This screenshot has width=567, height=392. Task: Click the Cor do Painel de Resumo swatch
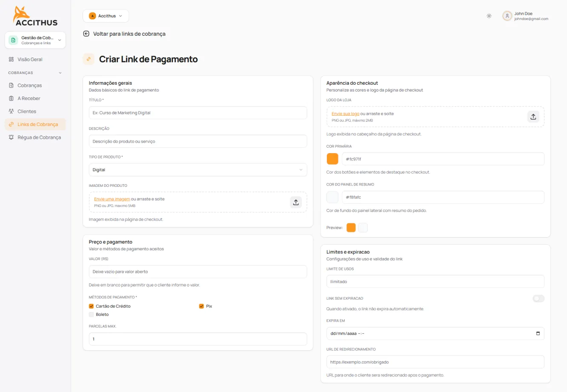pos(332,197)
